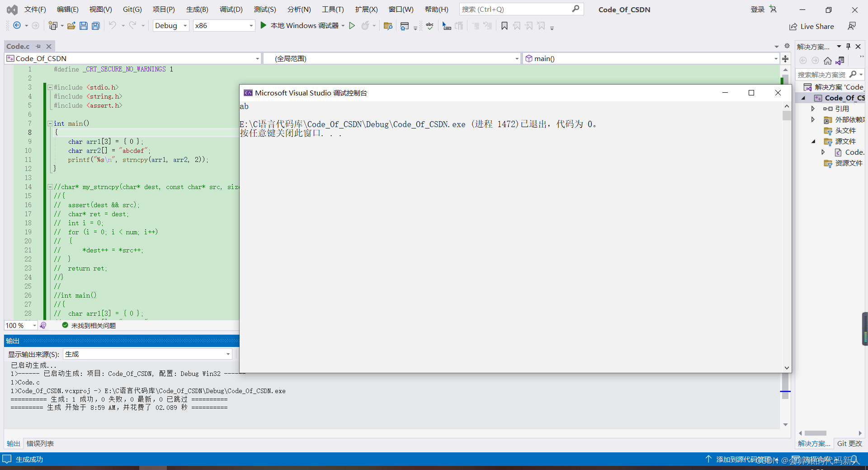Viewport: 868px width, 470px height.
Task: Click the Save All icon
Action: [x=96, y=26]
